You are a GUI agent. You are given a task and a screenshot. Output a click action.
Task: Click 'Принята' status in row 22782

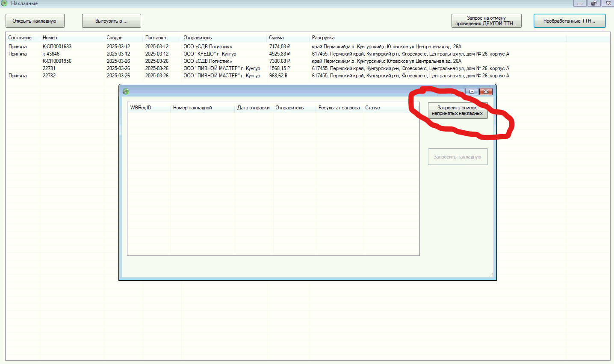pyautogui.click(x=18, y=76)
